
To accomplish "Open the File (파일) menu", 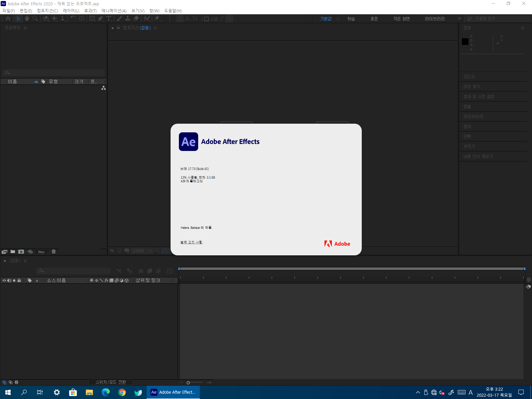I will pyautogui.click(x=9, y=11).
